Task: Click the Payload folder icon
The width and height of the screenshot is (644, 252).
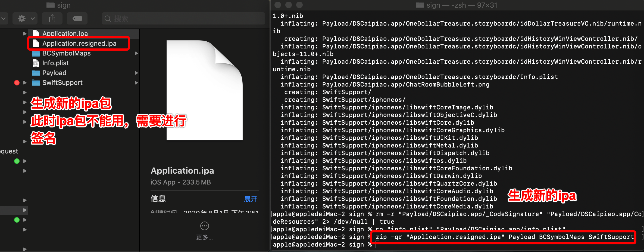Action: [36, 73]
